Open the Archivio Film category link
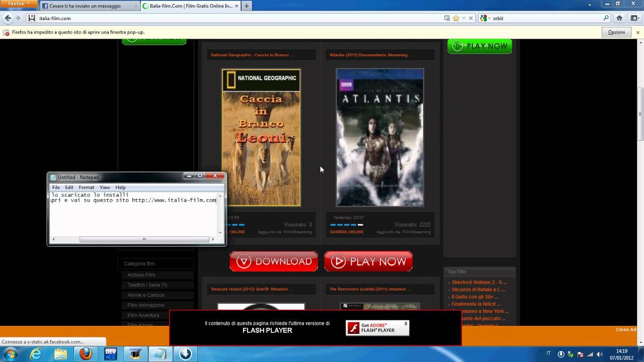 [141, 275]
